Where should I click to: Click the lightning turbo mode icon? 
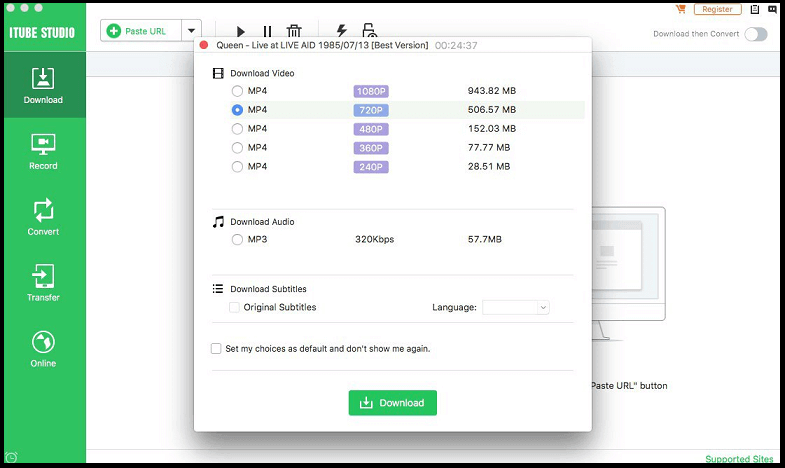[342, 30]
